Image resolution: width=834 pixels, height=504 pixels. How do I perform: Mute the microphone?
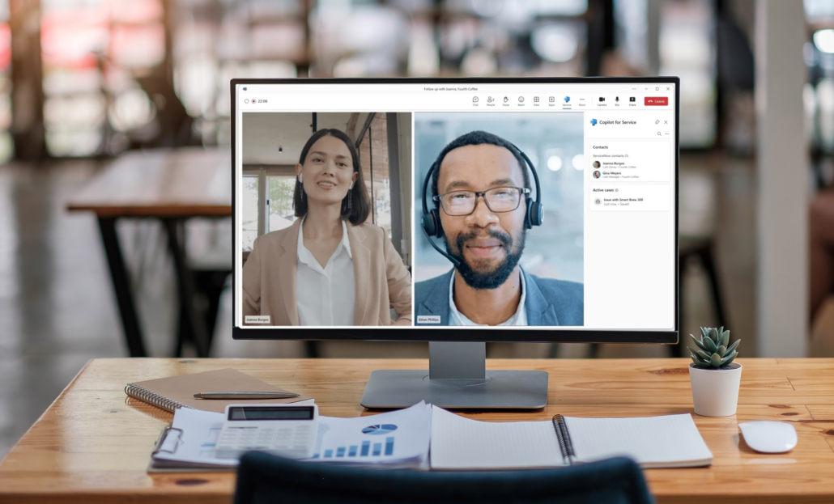point(616,99)
